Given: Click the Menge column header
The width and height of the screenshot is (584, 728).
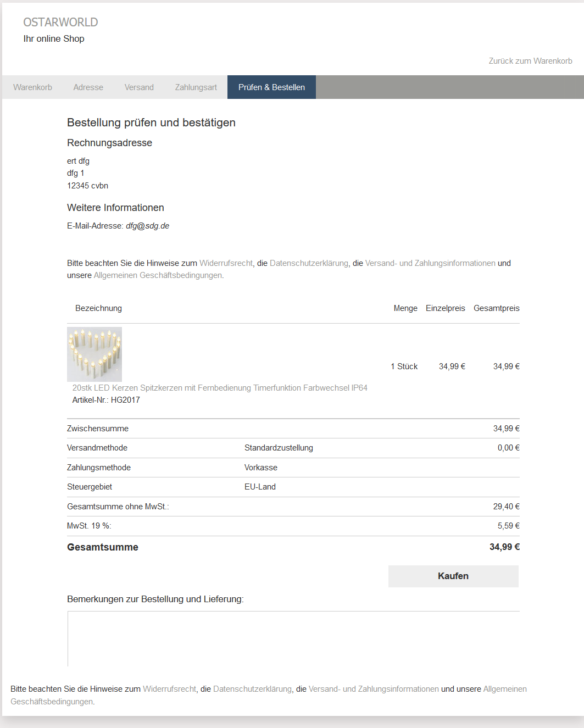Looking at the screenshot, I should coord(405,308).
